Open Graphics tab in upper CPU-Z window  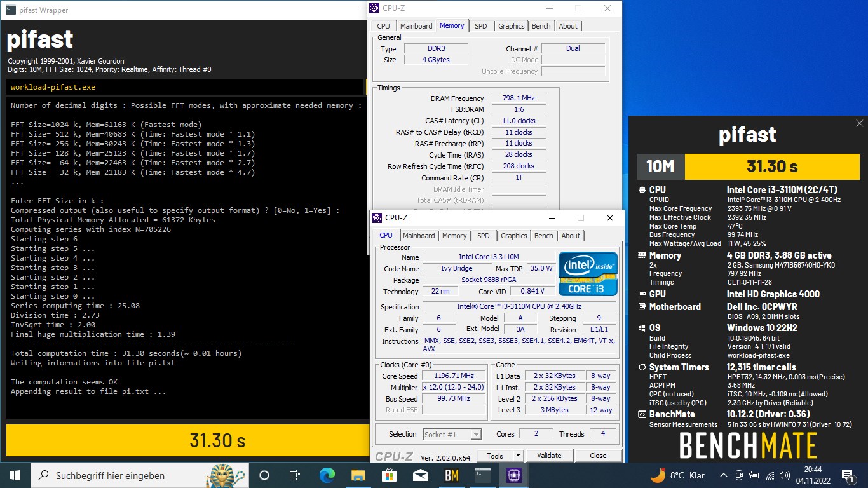click(512, 26)
